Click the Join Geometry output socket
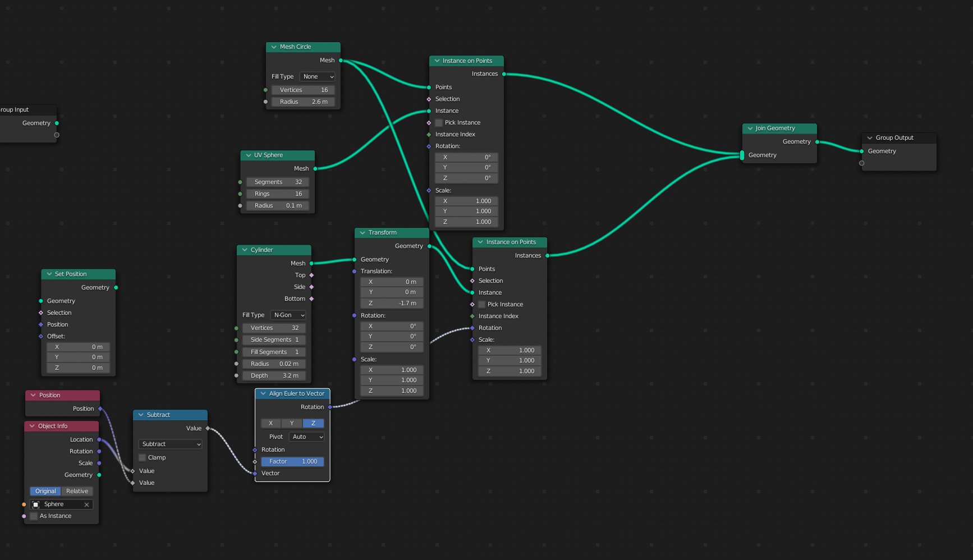Image resolution: width=973 pixels, height=560 pixels. pyautogui.click(x=817, y=142)
